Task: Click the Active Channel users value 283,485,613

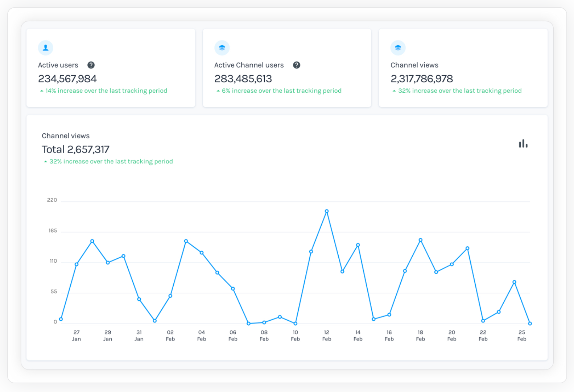Action: tap(243, 79)
